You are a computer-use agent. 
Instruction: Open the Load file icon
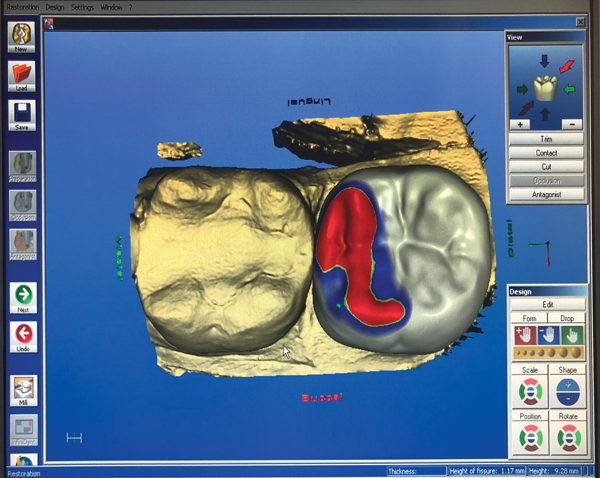pos(22,77)
